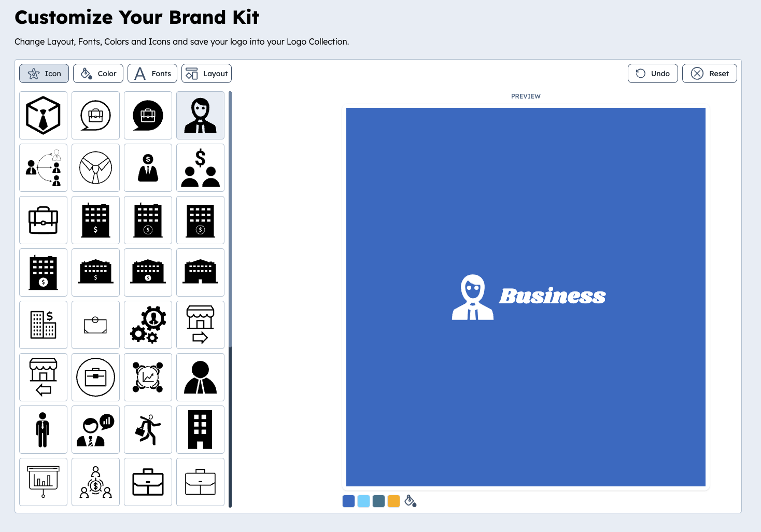
Task: Select the storefront with right arrow icon
Action: click(x=200, y=325)
